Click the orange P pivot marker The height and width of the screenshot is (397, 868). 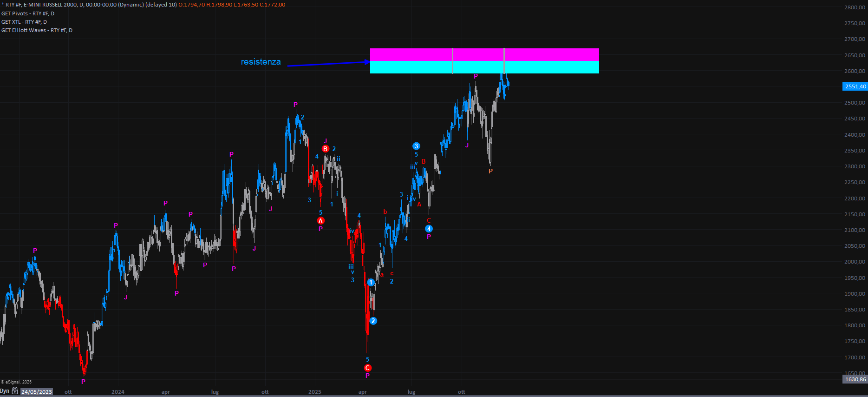click(490, 171)
